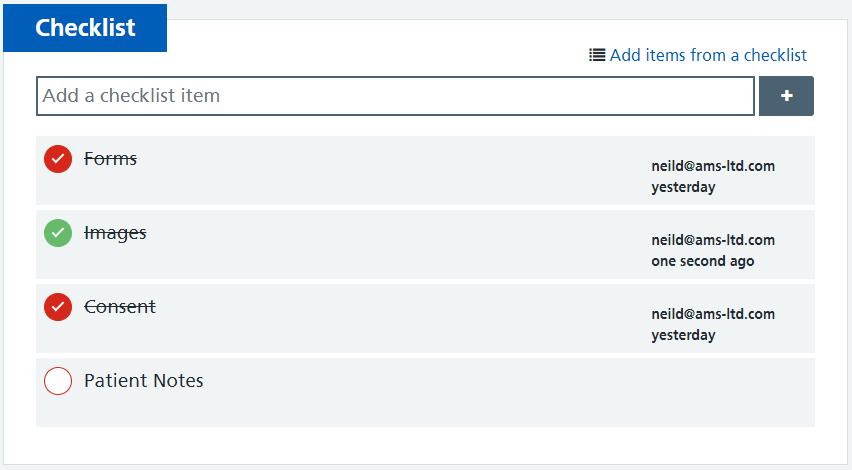This screenshot has width=852, height=470.
Task: Click neild@ams-ltd.com on Forms row
Action: pos(713,166)
